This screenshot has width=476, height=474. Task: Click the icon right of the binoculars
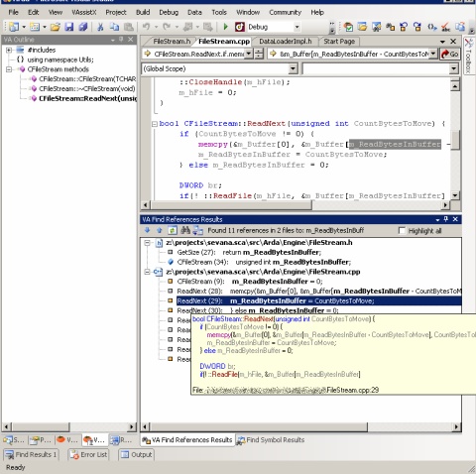click(198, 230)
